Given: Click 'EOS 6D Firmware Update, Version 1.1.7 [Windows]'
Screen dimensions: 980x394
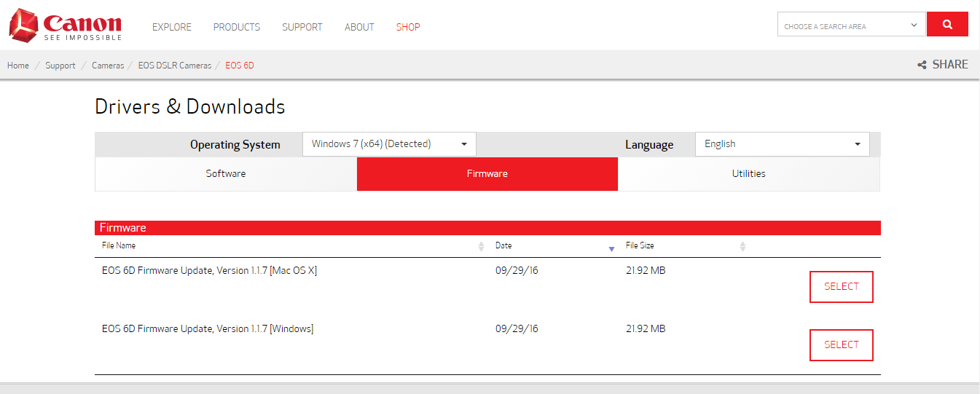Looking at the screenshot, I should click(208, 329).
